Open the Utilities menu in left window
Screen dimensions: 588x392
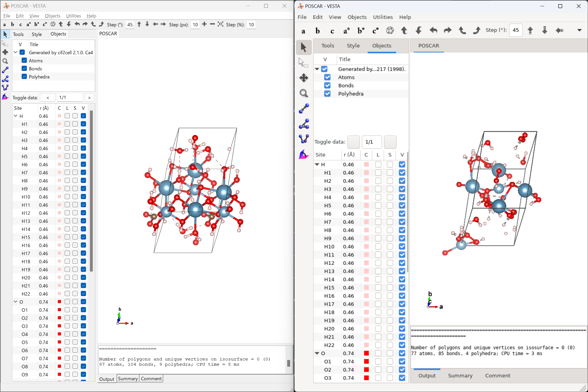tap(73, 16)
